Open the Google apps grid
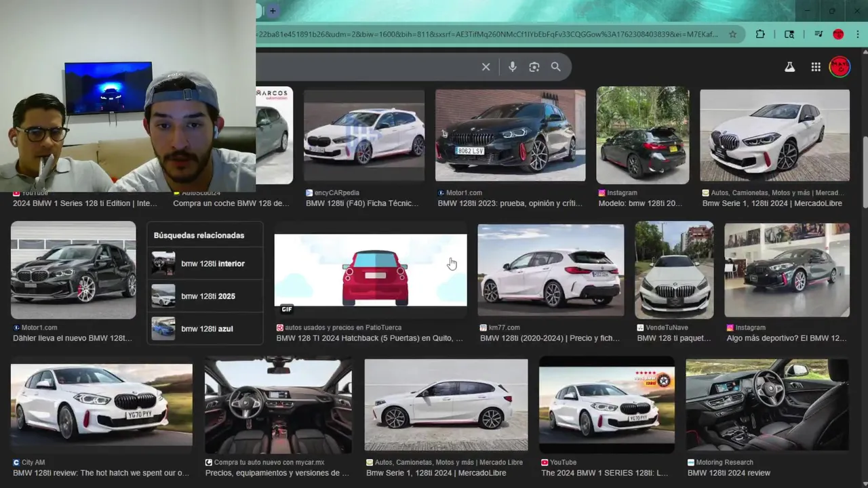 coord(816,66)
